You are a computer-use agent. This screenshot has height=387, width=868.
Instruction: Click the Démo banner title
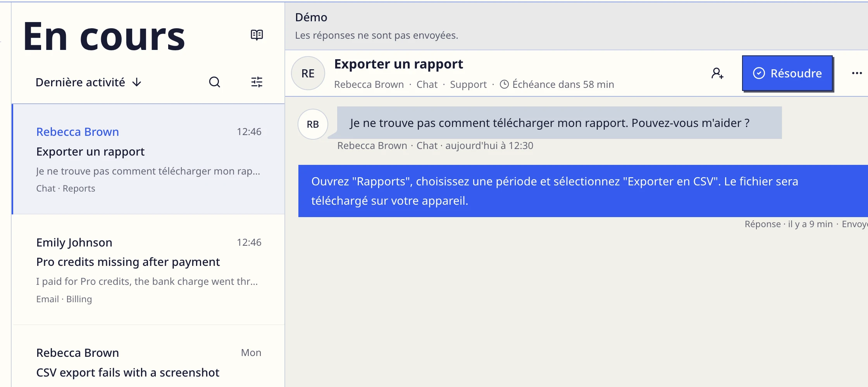pos(311,17)
